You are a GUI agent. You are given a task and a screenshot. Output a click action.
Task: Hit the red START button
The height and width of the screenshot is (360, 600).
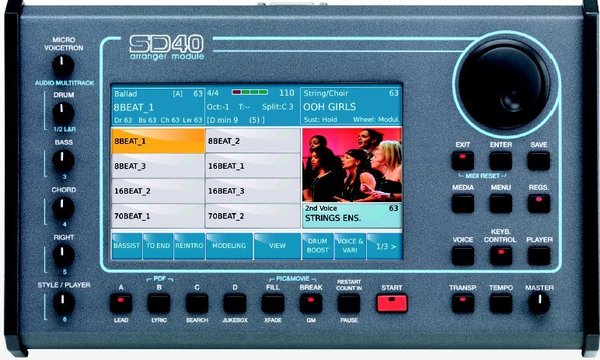[x=392, y=303]
